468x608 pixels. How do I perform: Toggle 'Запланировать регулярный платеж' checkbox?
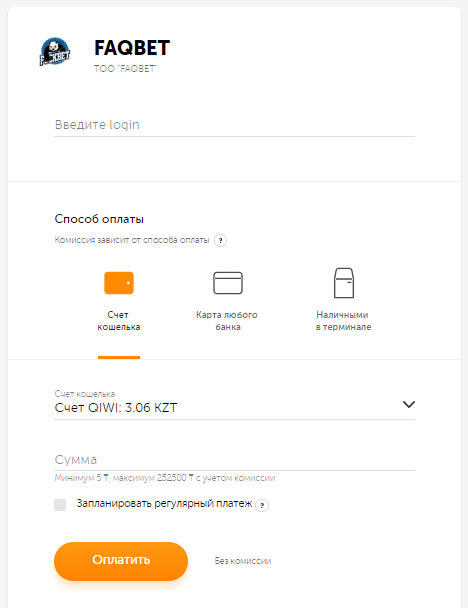(60, 504)
